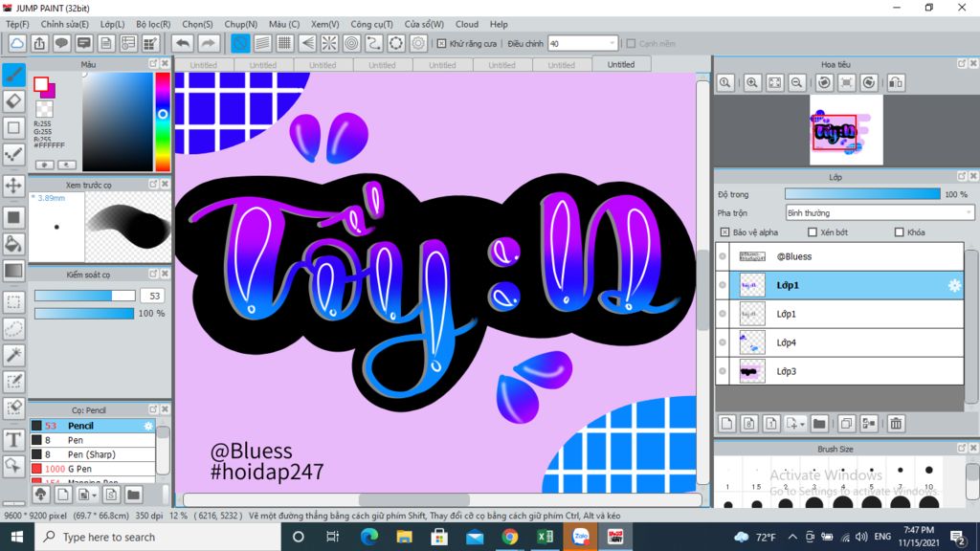Enable the grid snap guide
The image size is (980, 551).
(x=285, y=44)
